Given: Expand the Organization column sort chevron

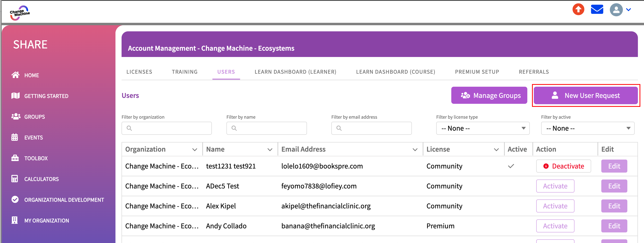Looking at the screenshot, I should pos(195,150).
